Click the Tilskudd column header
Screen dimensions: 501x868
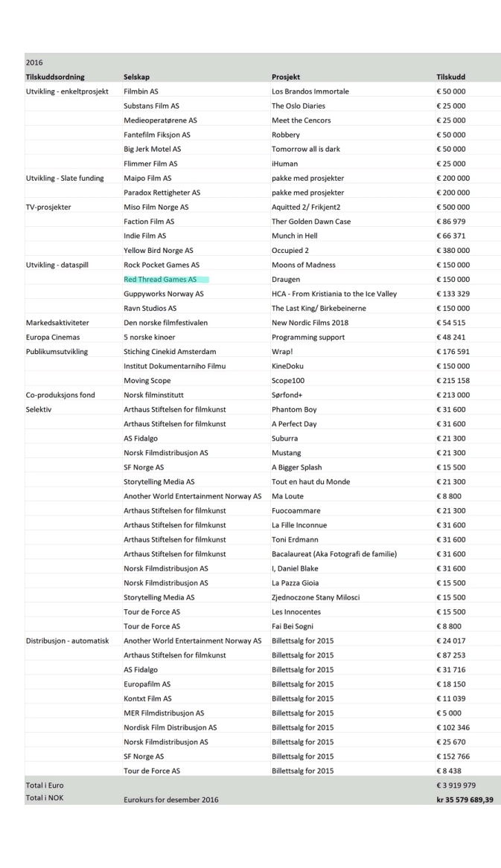click(x=451, y=77)
